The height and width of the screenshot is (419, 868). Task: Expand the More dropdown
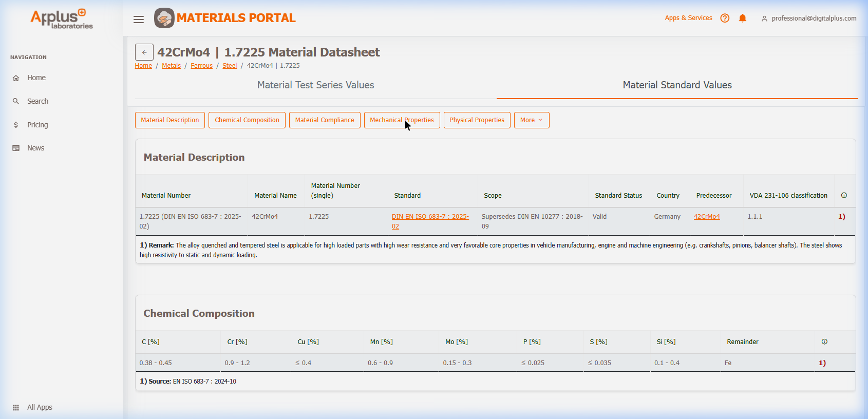point(531,120)
